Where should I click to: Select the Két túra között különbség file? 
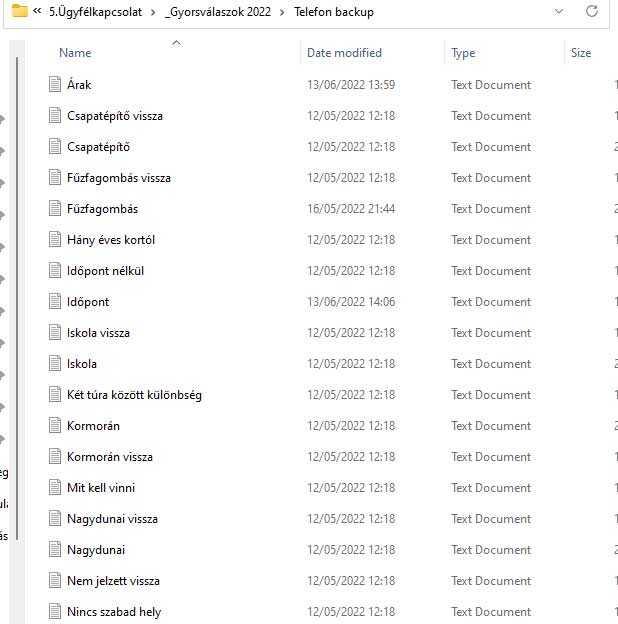point(134,395)
